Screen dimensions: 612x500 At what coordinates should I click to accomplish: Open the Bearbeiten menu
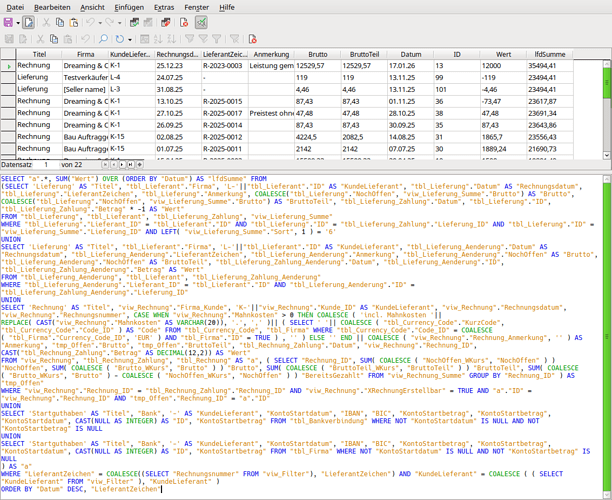[x=52, y=7]
